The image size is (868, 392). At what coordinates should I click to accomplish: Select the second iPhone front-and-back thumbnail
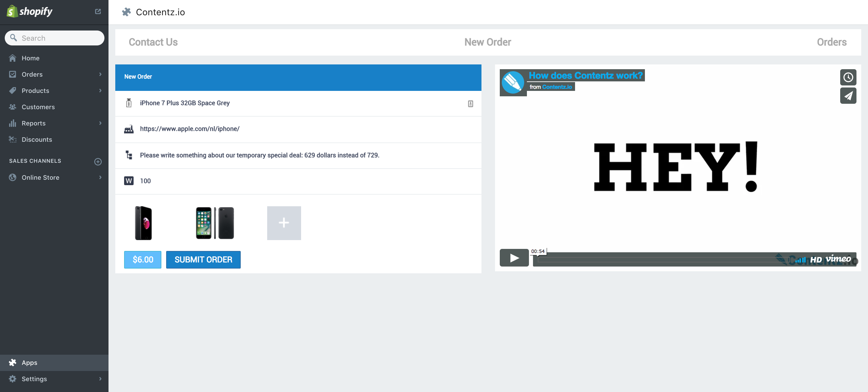pos(215,223)
